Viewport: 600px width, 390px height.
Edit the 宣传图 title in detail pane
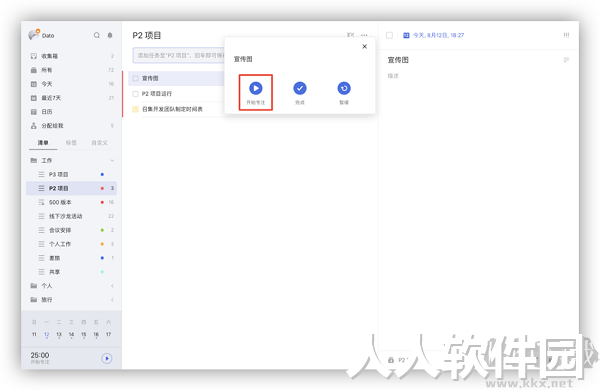(x=398, y=60)
